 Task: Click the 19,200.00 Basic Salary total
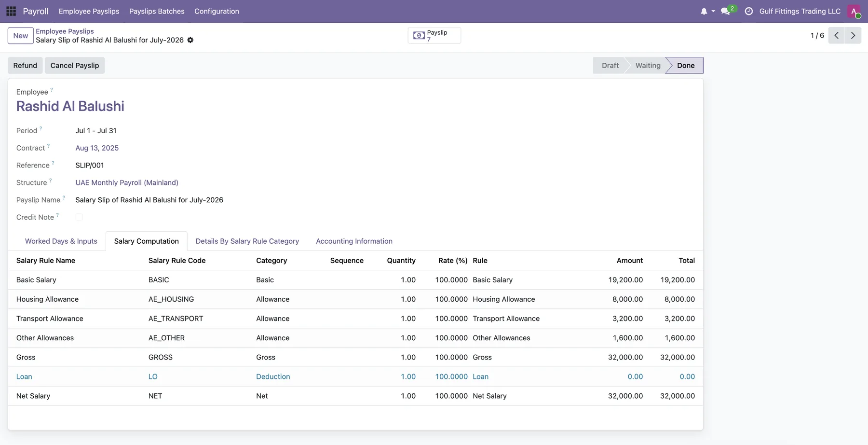(678, 280)
